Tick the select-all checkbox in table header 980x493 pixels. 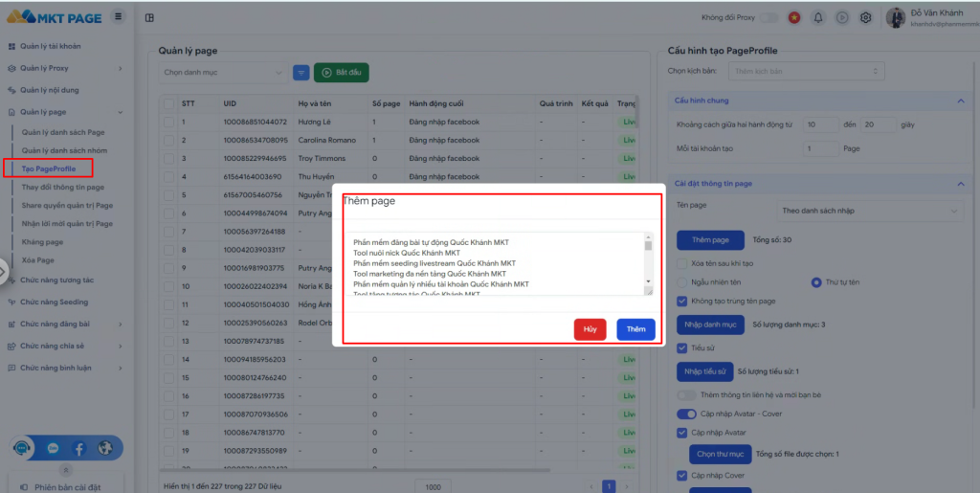[168, 103]
